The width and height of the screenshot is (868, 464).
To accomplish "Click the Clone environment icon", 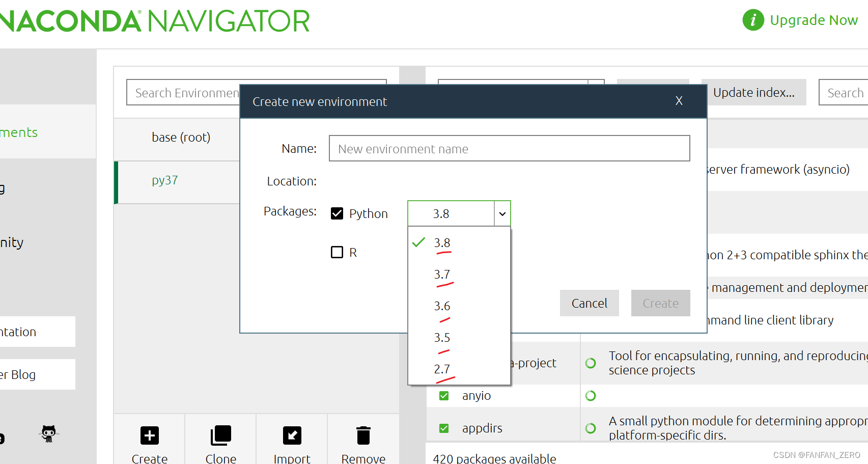I will pyautogui.click(x=221, y=435).
